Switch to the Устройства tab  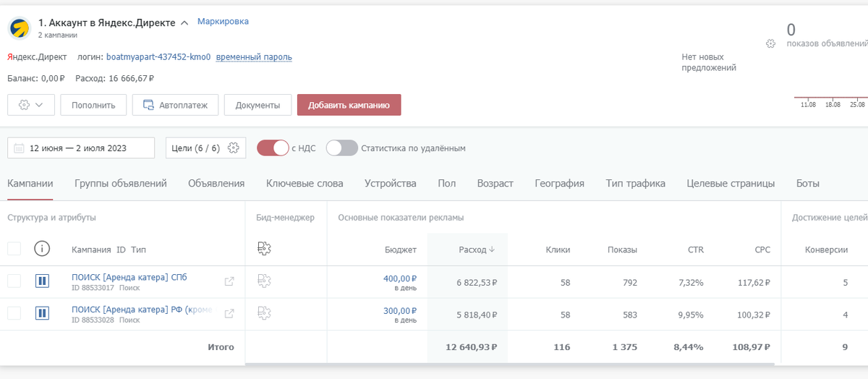[391, 184]
